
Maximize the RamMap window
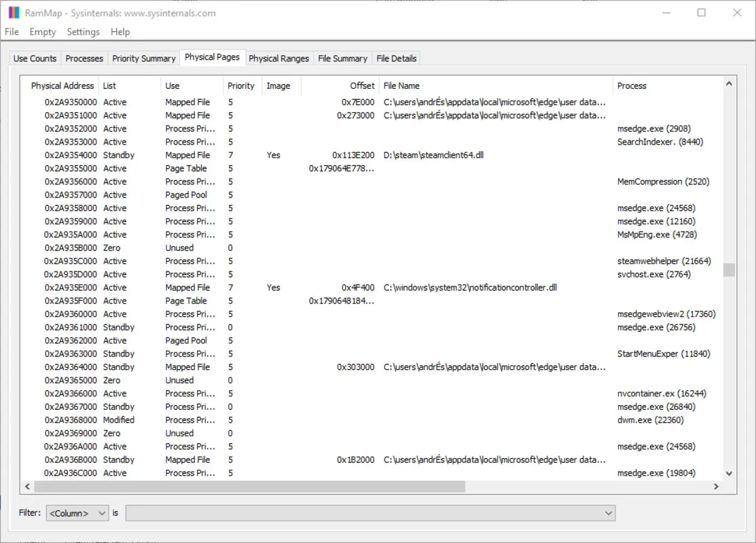702,12
